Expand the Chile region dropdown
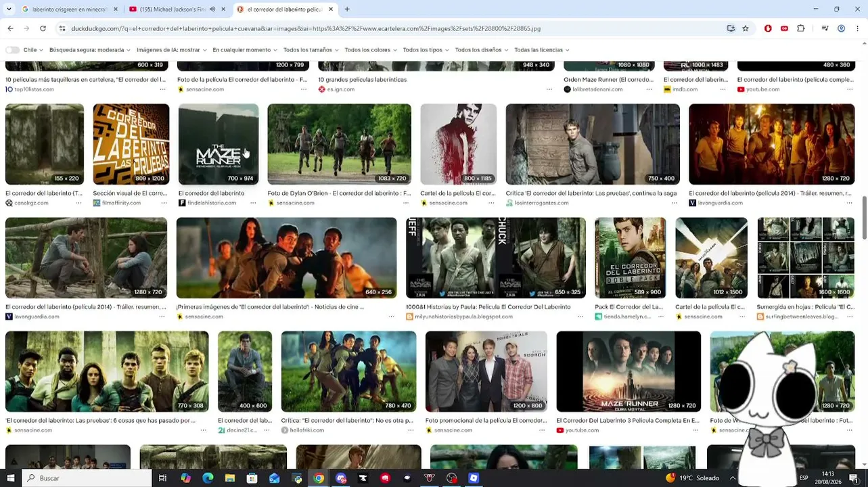The image size is (868, 487). tap(33, 50)
